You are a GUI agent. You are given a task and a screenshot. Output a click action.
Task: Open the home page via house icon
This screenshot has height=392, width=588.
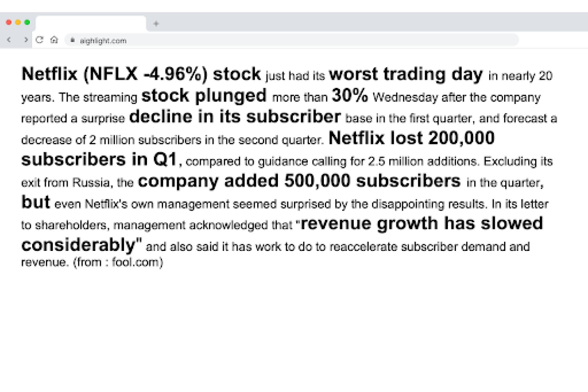(x=54, y=40)
